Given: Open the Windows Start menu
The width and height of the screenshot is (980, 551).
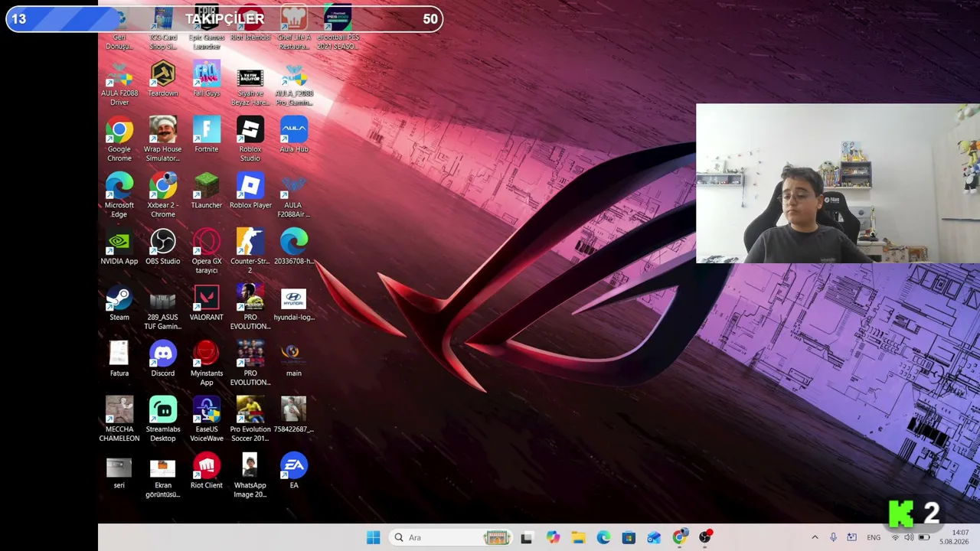Looking at the screenshot, I should coord(373,537).
